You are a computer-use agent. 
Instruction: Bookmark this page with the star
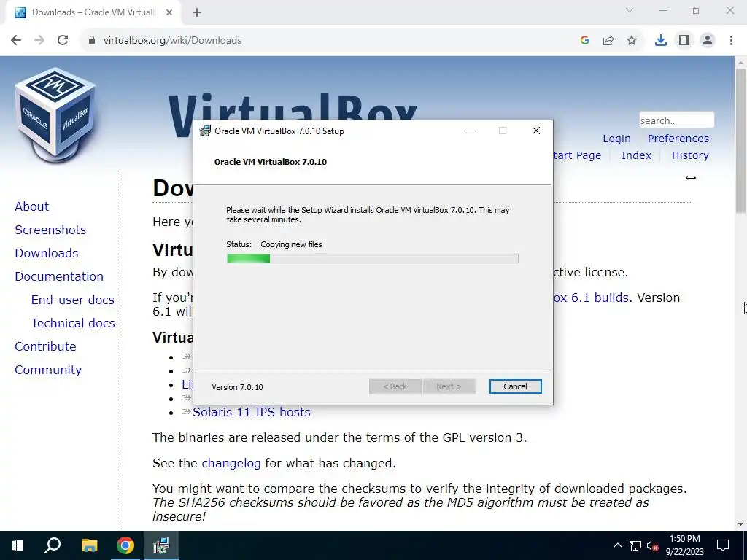(x=632, y=41)
